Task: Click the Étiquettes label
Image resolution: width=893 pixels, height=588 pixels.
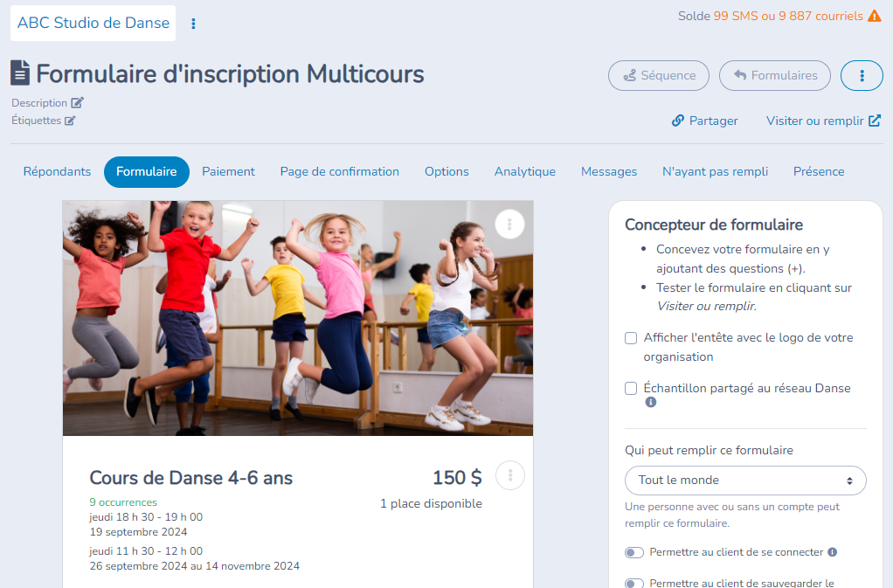Action: (36, 121)
